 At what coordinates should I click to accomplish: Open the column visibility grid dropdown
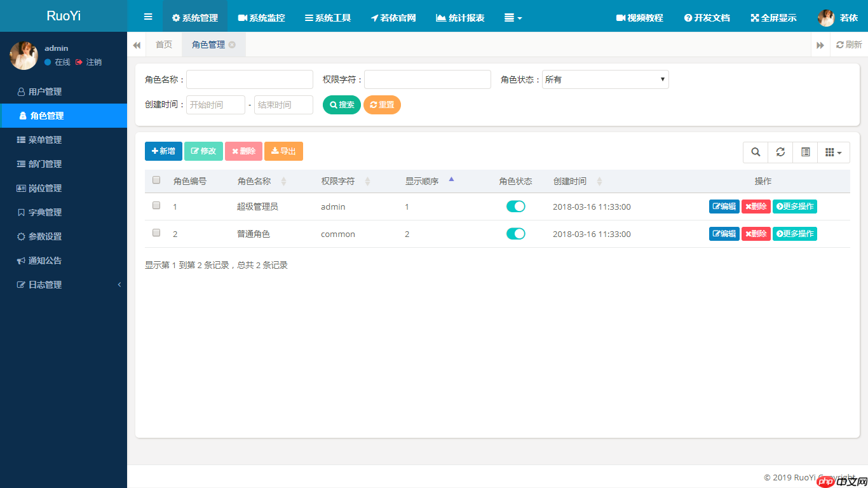tap(834, 152)
